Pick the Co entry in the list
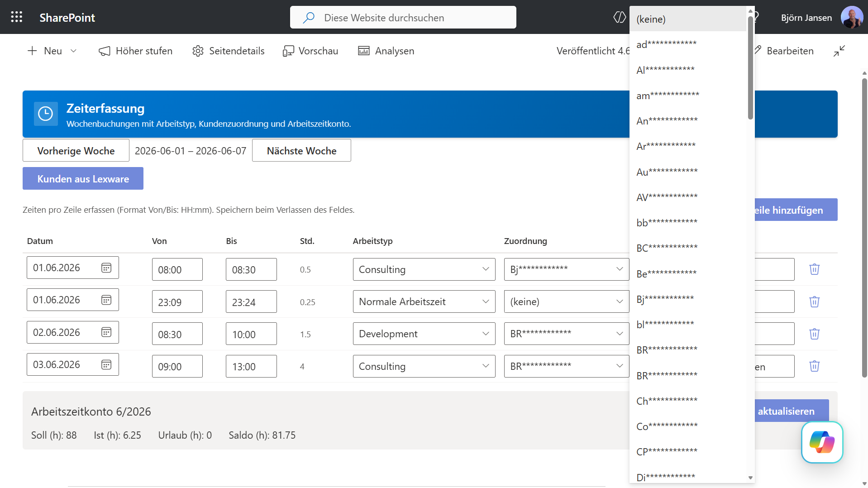Image resolution: width=868 pixels, height=488 pixels. (688, 426)
